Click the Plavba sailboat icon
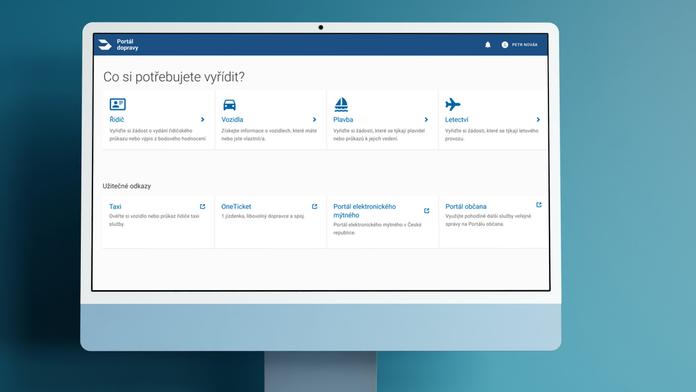 [x=341, y=104]
